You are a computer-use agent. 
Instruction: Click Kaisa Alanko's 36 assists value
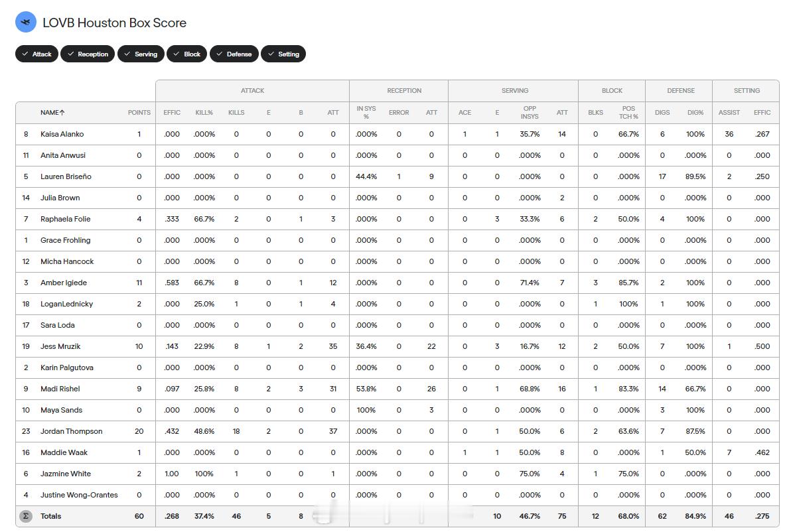tap(729, 134)
